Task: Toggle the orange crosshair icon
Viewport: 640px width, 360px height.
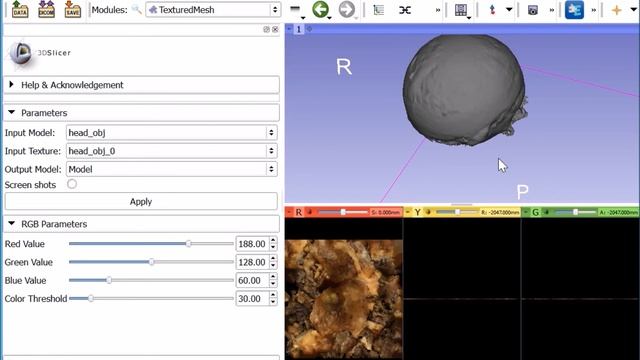Action: [616, 10]
